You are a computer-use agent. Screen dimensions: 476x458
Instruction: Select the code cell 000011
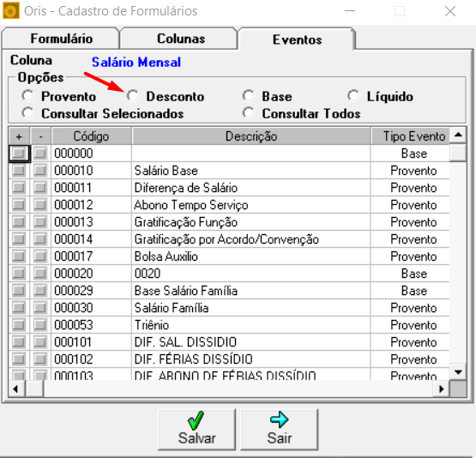pos(92,188)
